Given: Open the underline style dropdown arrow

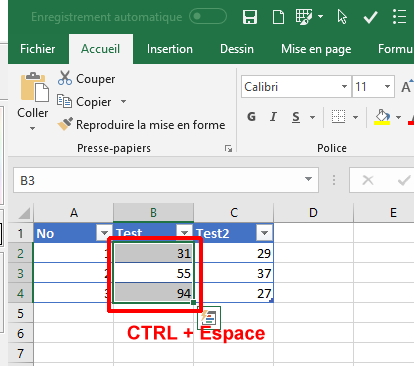Looking at the screenshot, I should (312, 117).
